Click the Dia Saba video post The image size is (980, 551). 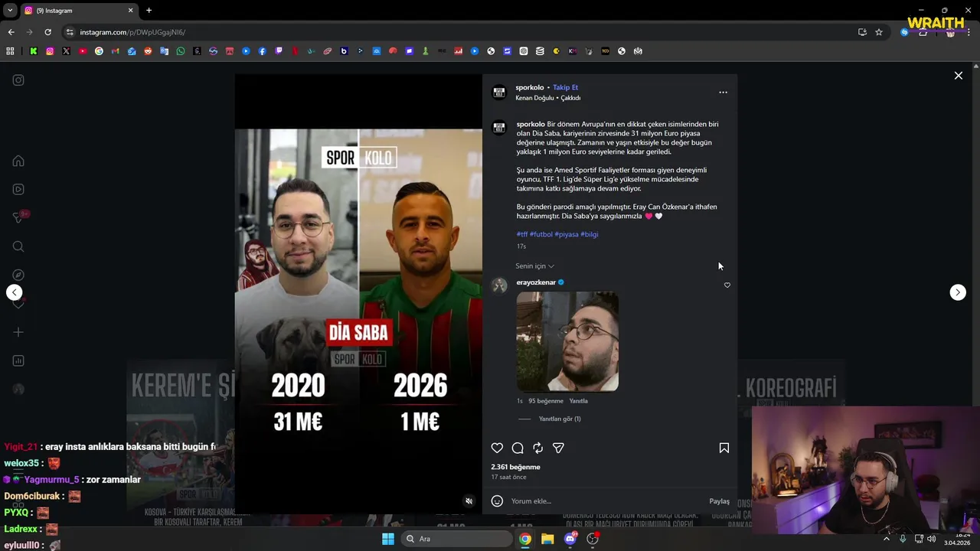coord(358,294)
